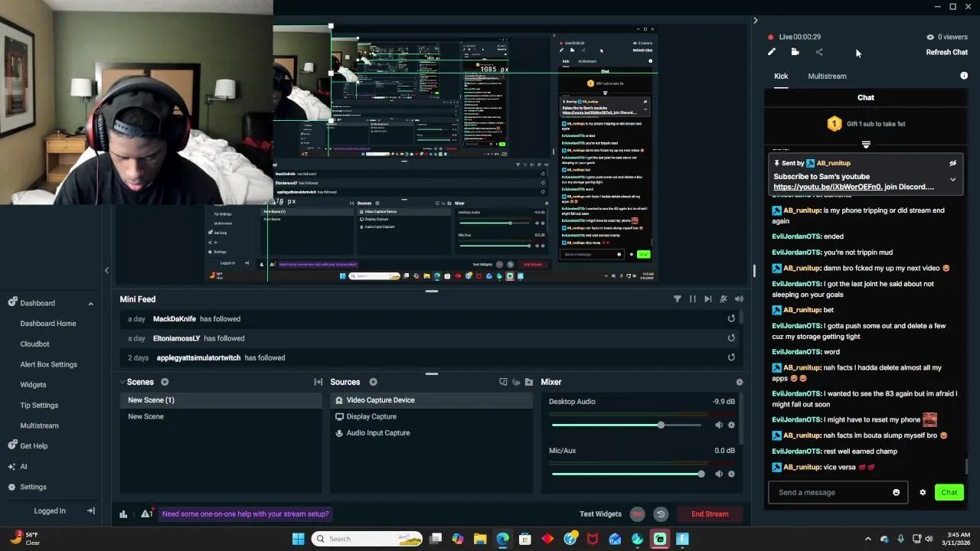Switch to the Kick chat tab
This screenshot has width=980, height=551.
click(x=781, y=77)
